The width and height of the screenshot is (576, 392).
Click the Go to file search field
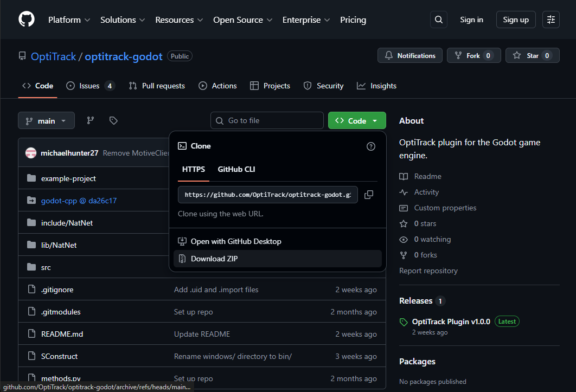[267, 120]
